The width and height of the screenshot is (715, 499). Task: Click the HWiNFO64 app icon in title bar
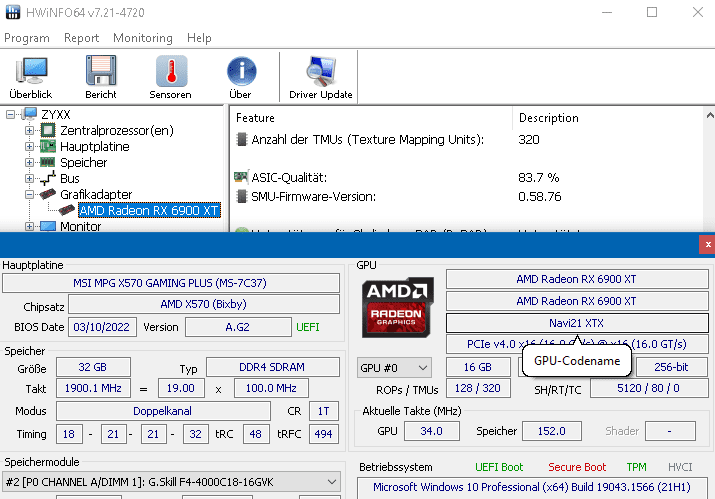(x=13, y=12)
